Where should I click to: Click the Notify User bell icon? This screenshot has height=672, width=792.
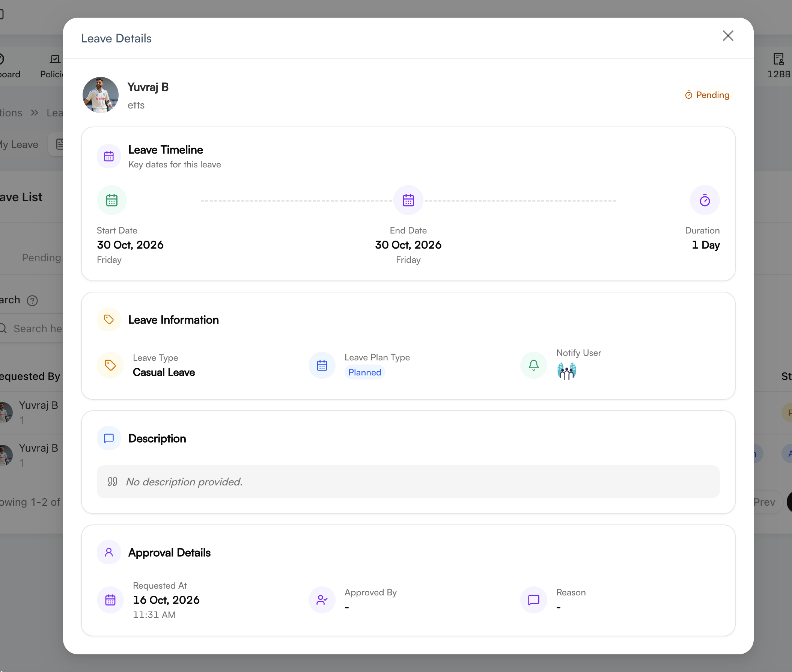[x=534, y=365]
